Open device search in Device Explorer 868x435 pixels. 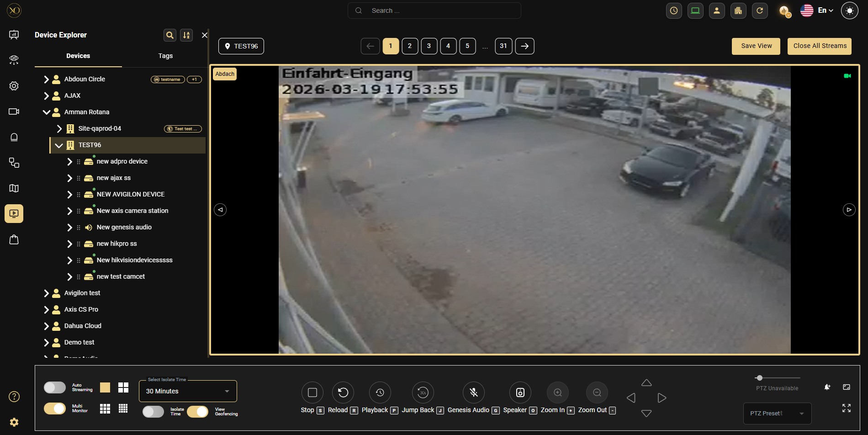pyautogui.click(x=169, y=35)
